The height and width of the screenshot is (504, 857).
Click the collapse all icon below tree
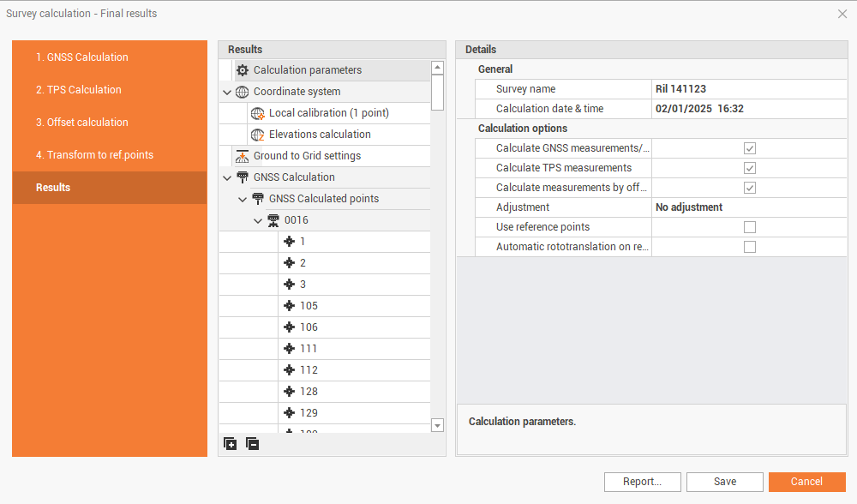[x=252, y=443]
